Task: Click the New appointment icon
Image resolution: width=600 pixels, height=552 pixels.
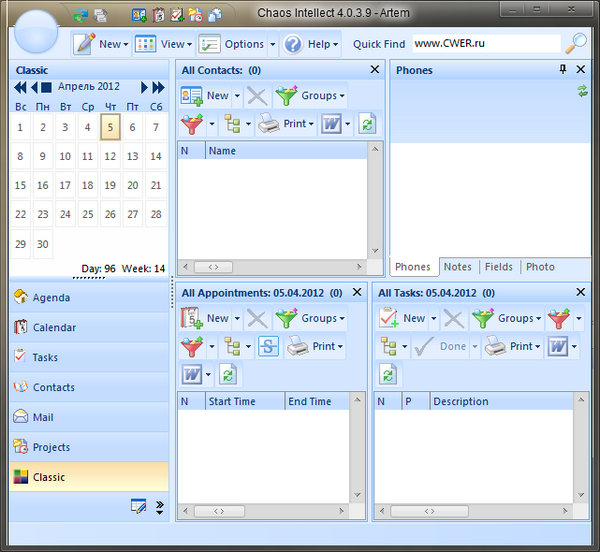Action: [x=192, y=318]
